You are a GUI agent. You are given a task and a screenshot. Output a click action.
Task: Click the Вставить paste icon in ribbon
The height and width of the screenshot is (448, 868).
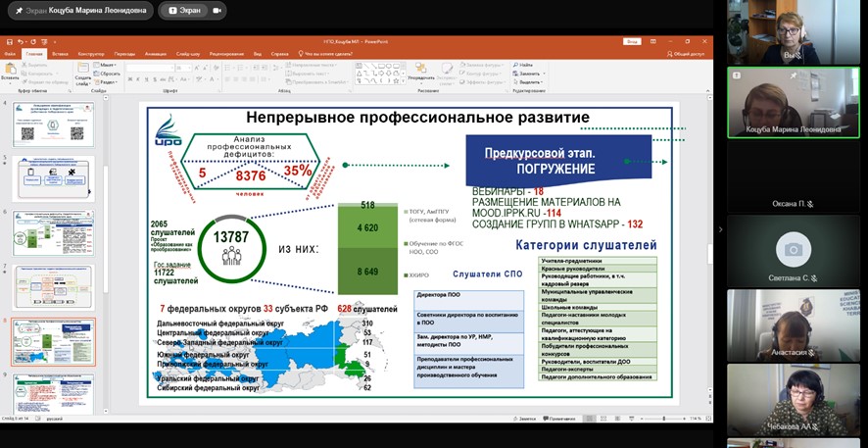coord(10,70)
